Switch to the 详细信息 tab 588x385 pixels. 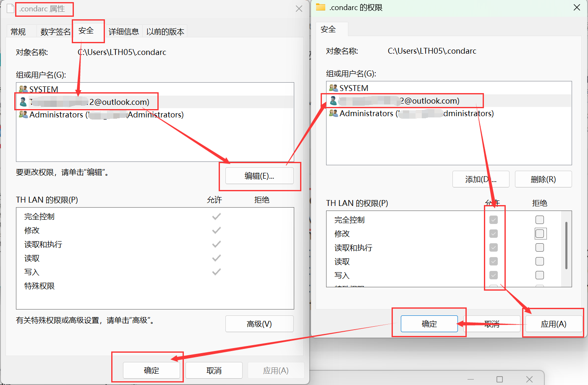pos(124,31)
